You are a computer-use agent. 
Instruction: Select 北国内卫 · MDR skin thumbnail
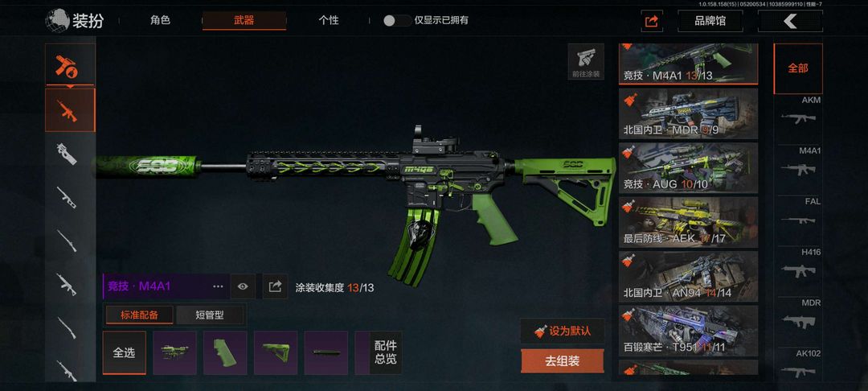(688, 113)
